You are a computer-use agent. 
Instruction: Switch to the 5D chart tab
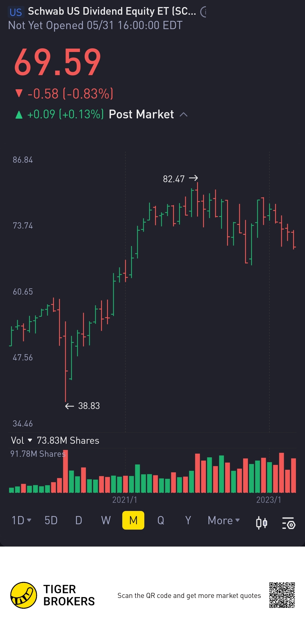51,520
